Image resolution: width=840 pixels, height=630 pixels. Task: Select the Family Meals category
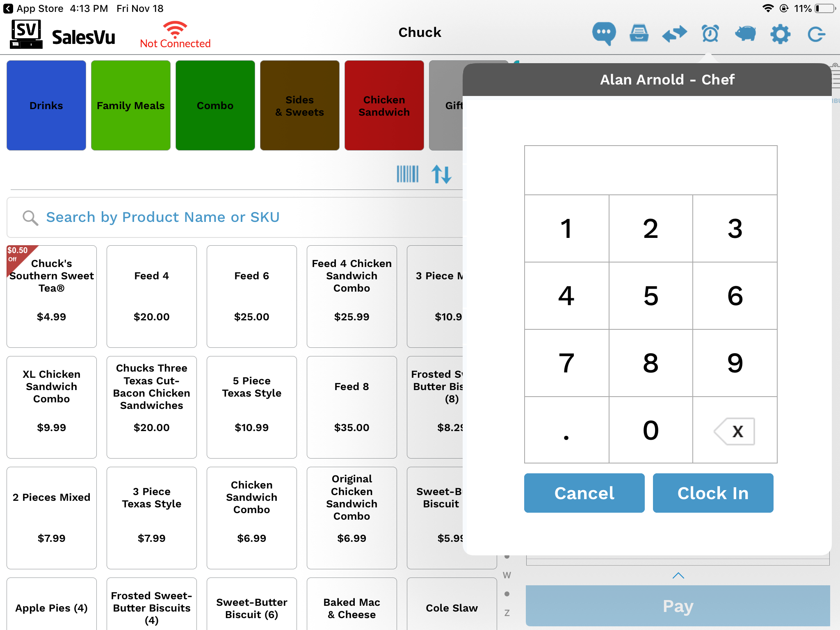click(x=131, y=105)
